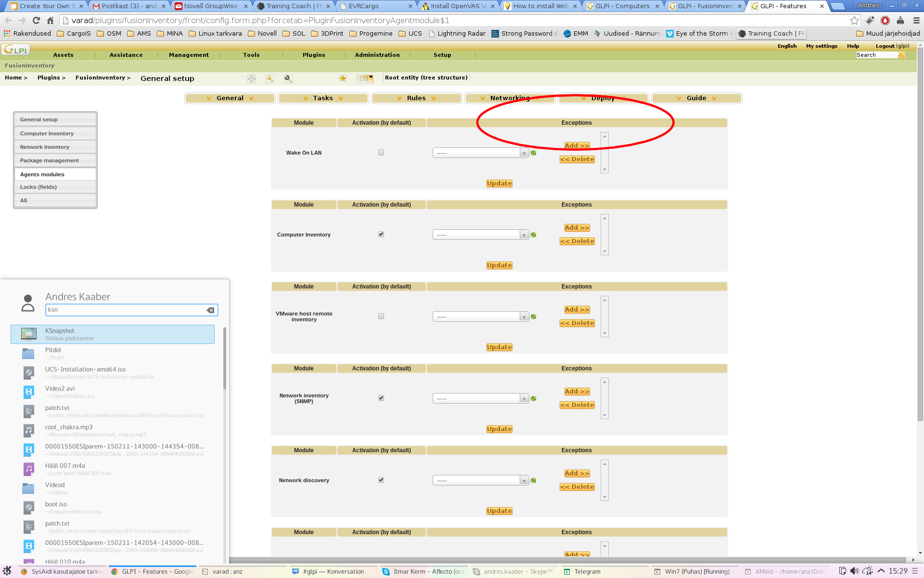Enable the Wake On LAN activation checkbox

(381, 152)
